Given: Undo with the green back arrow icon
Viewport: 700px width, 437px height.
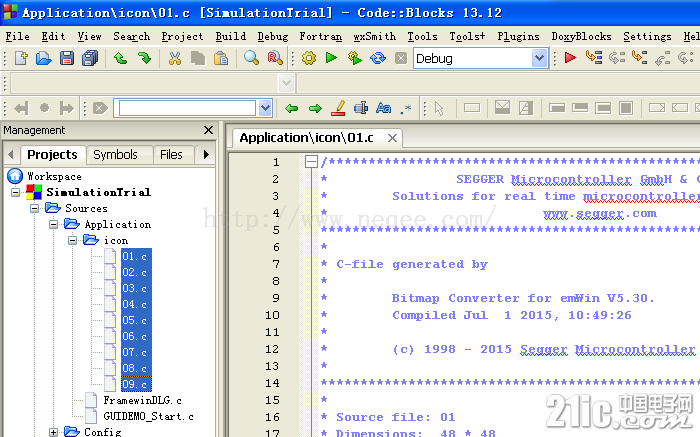Looking at the screenshot, I should [120, 58].
